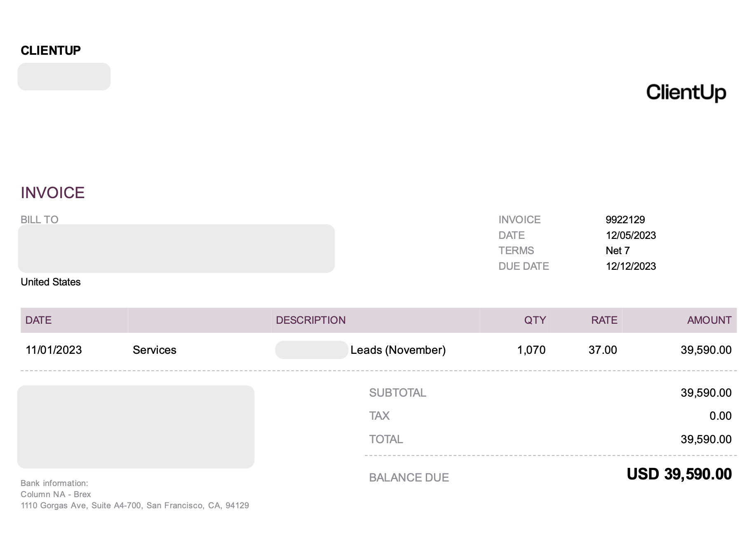Select the Net 7 terms value
Screen dimensions: 756x533
coord(617,250)
